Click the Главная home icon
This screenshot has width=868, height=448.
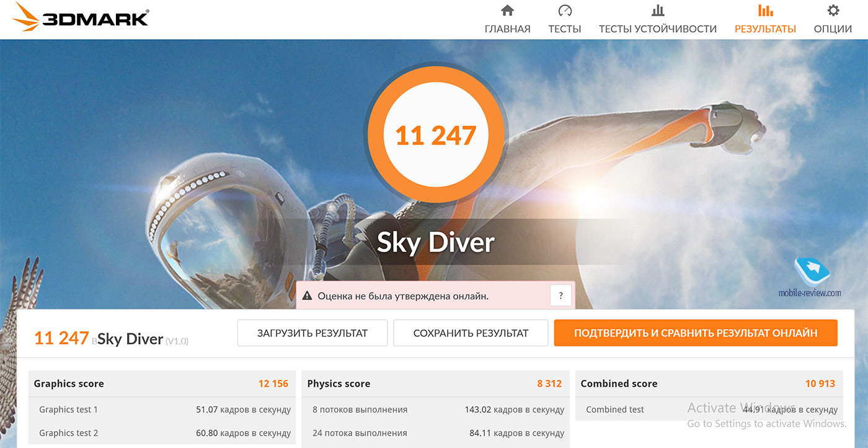pyautogui.click(x=507, y=11)
